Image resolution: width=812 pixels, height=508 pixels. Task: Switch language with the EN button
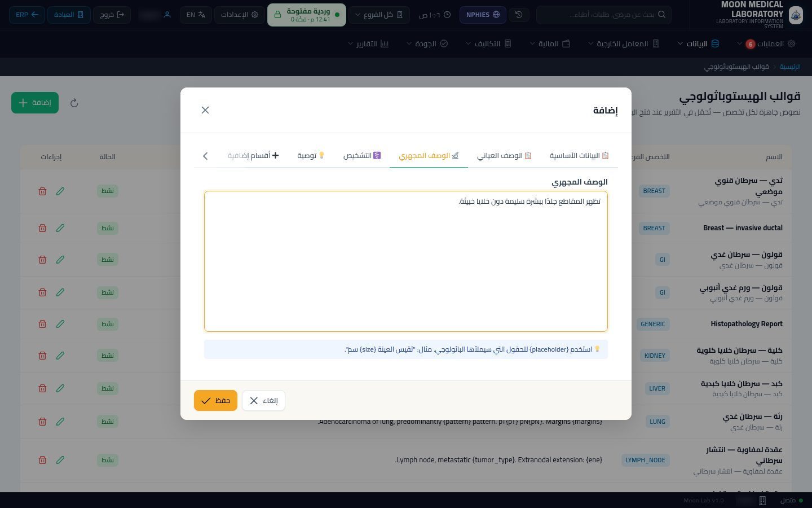196,15
